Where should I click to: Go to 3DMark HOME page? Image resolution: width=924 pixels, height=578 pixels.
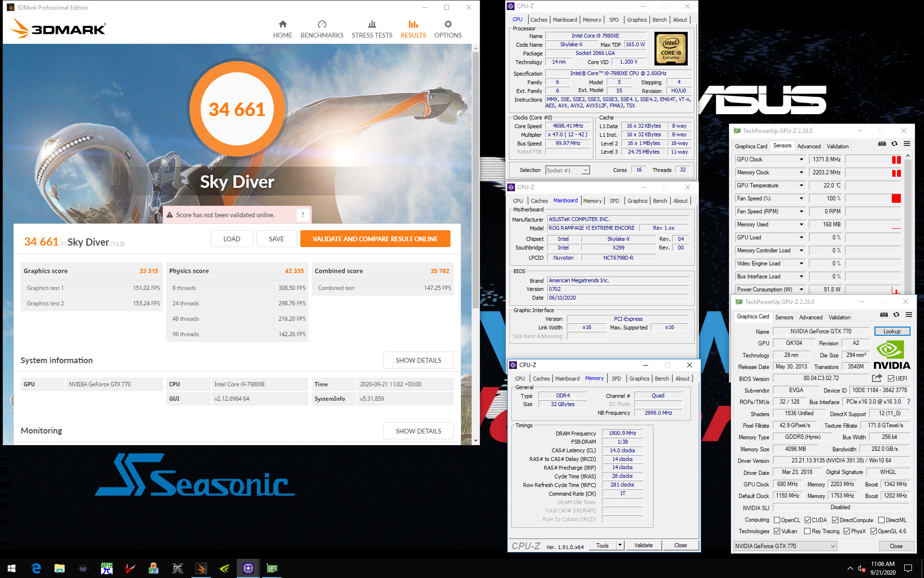282,29
